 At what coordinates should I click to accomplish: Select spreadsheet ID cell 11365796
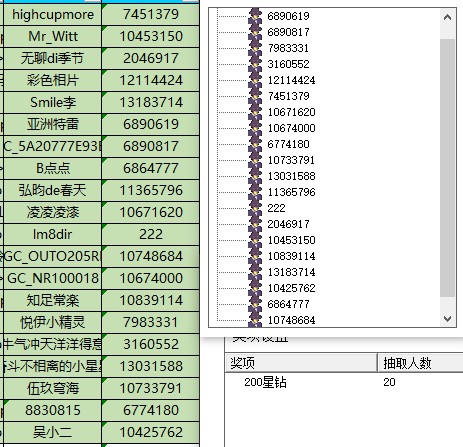[151, 190]
